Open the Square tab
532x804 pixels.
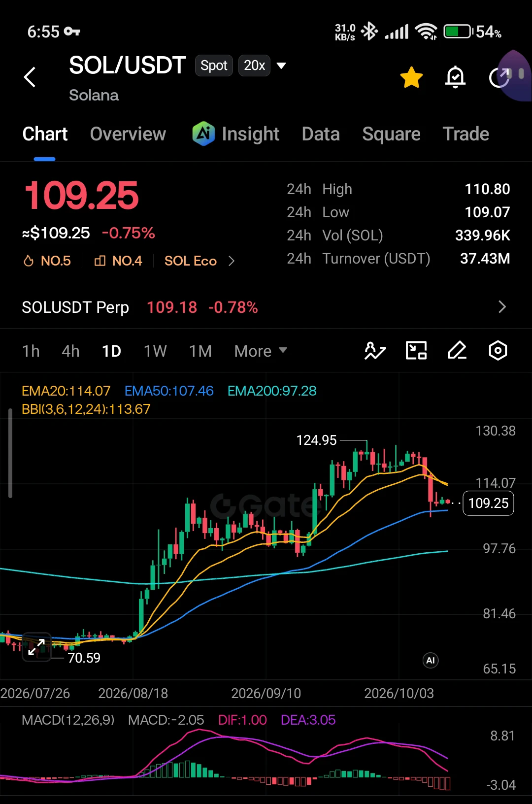(391, 134)
